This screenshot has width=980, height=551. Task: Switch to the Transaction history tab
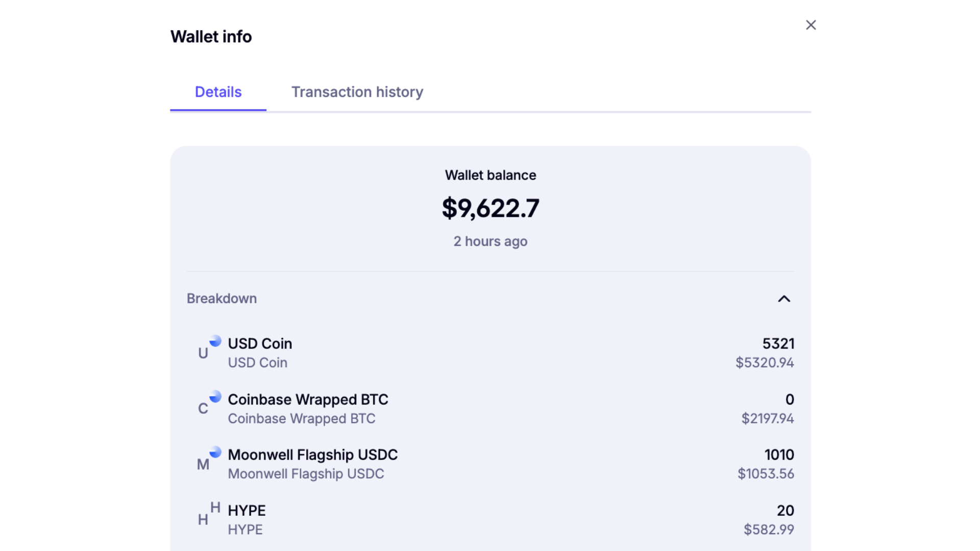pos(357,92)
